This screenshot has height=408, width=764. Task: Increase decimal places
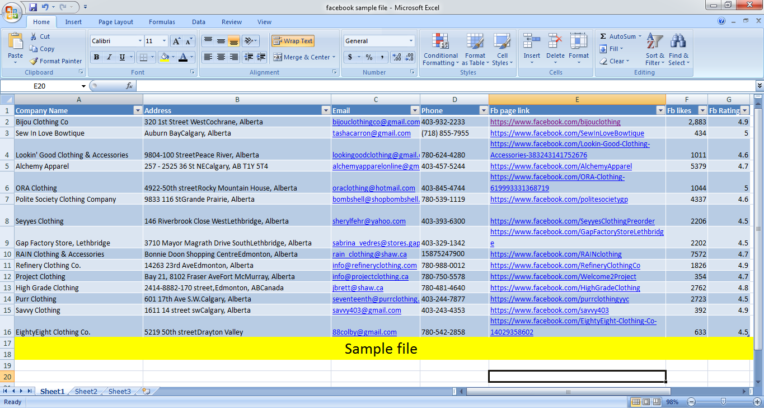click(x=397, y=57)
